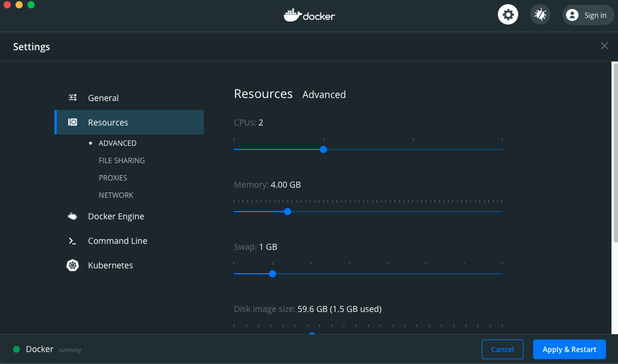Click the General sliders icon

click(72, 97)
